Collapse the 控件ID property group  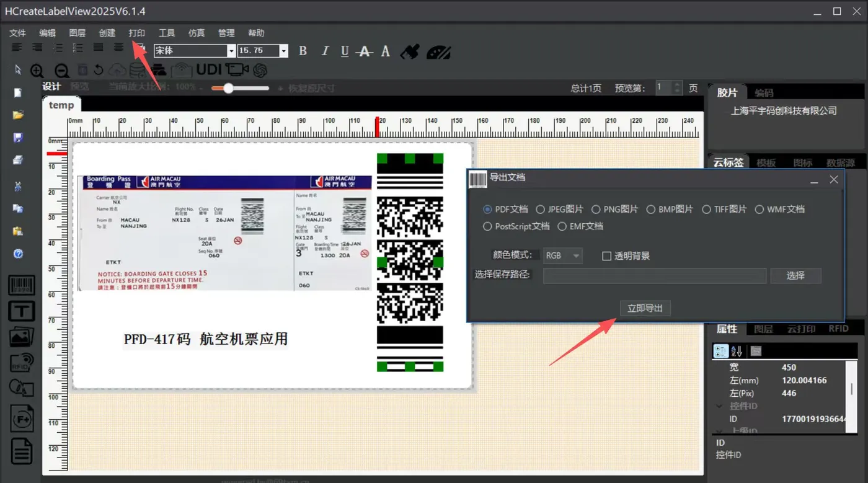[x=720, y=406]
